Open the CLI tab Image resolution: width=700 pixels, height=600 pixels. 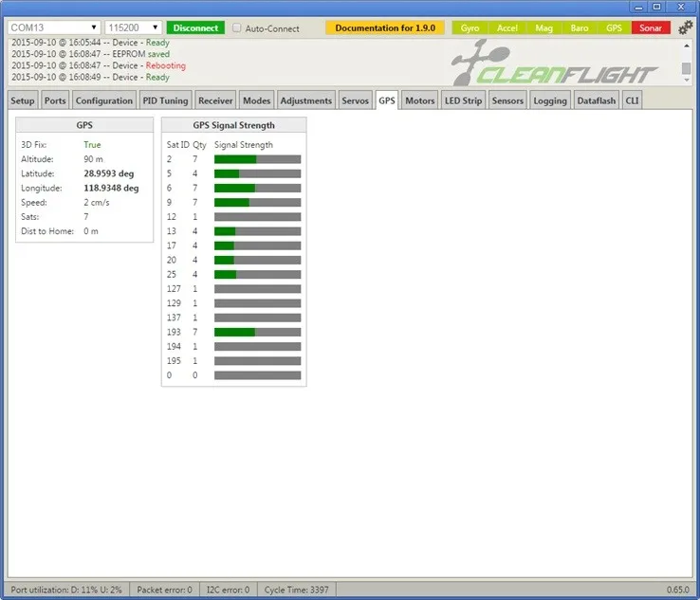(x=632, y=100)
